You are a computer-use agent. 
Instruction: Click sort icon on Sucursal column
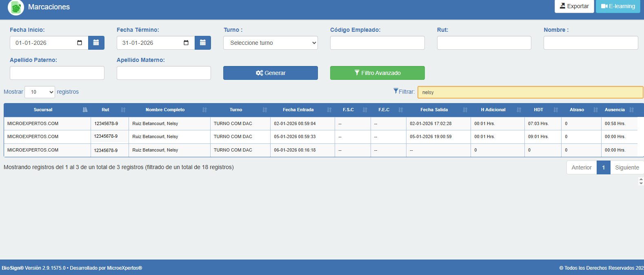(85, 110)
